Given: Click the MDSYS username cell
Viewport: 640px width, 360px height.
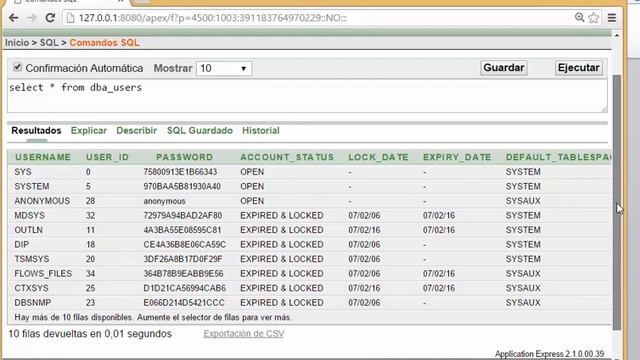Looking at the screenshot, I should click(x=29, y=216).
